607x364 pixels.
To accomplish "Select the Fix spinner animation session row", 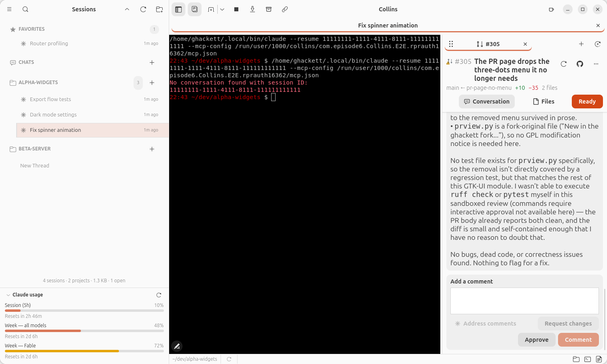I will (x=92, y=130).
